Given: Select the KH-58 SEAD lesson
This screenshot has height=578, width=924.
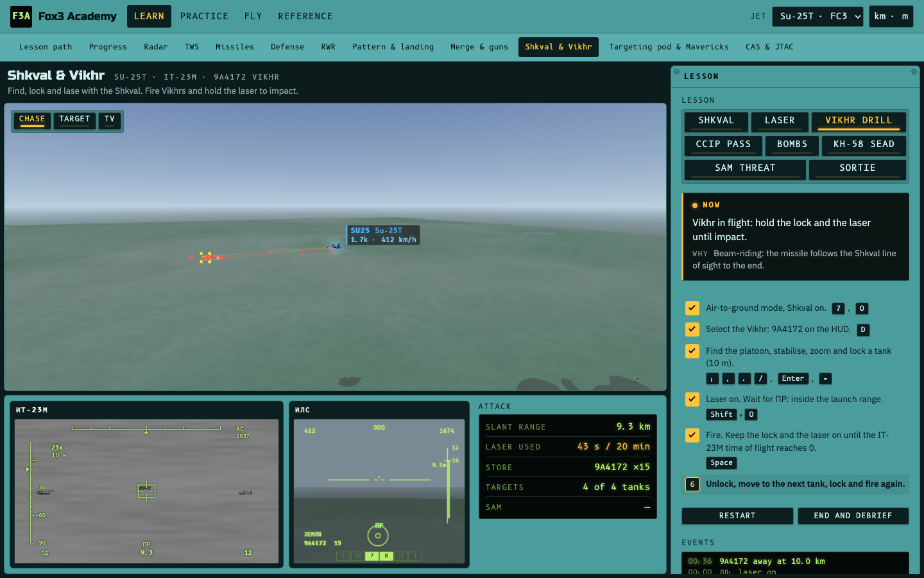Looking at the screenshot, I should [x=864, y=145].
